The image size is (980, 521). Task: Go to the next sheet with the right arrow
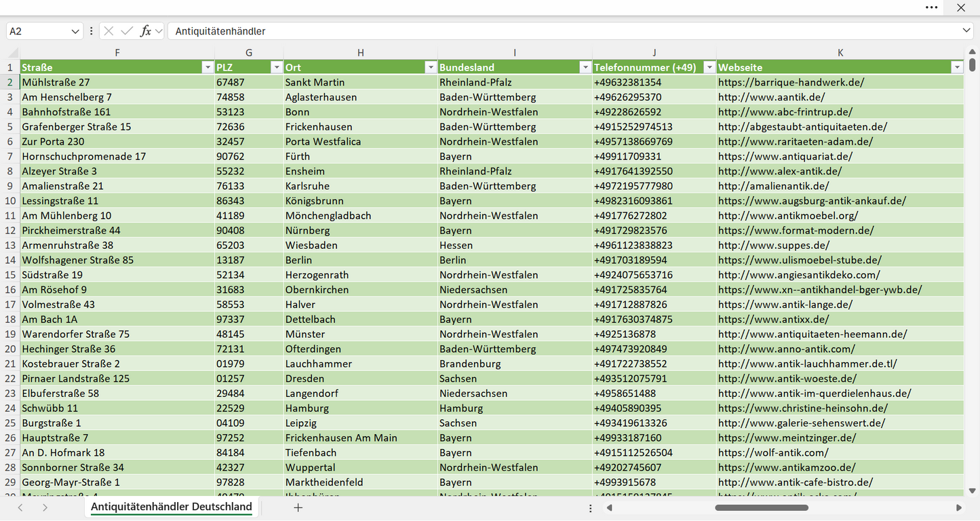click(x=45, y=507)
